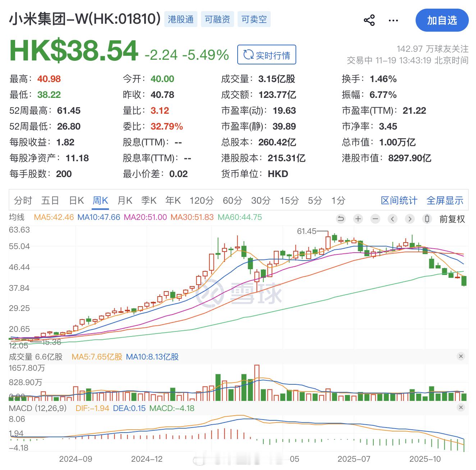Click the 52周最高 value 61.45
Viewport: 476px width, 470px height.
[69, 110]
